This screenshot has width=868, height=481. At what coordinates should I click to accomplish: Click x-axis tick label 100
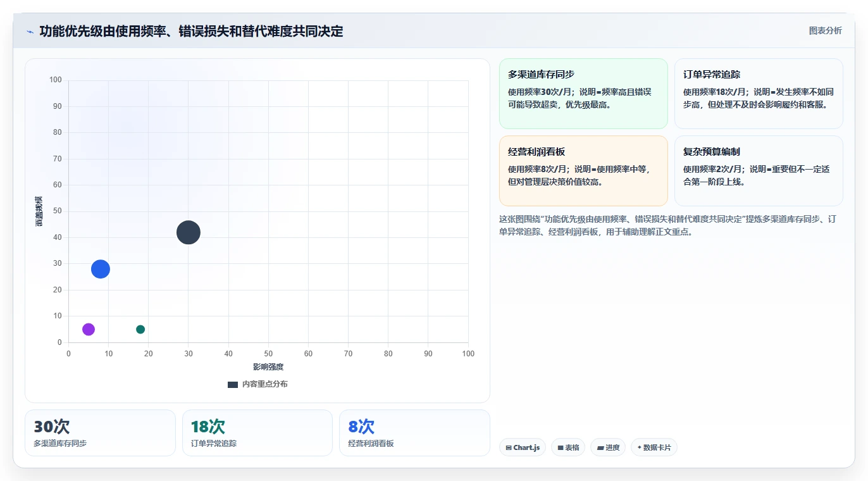(x=468, y=354)
